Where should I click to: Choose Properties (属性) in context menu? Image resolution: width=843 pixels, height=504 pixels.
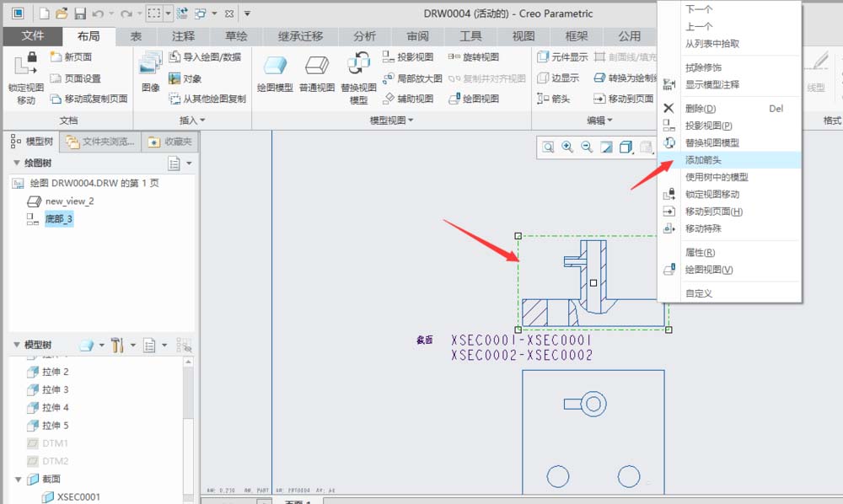[729, 253]
